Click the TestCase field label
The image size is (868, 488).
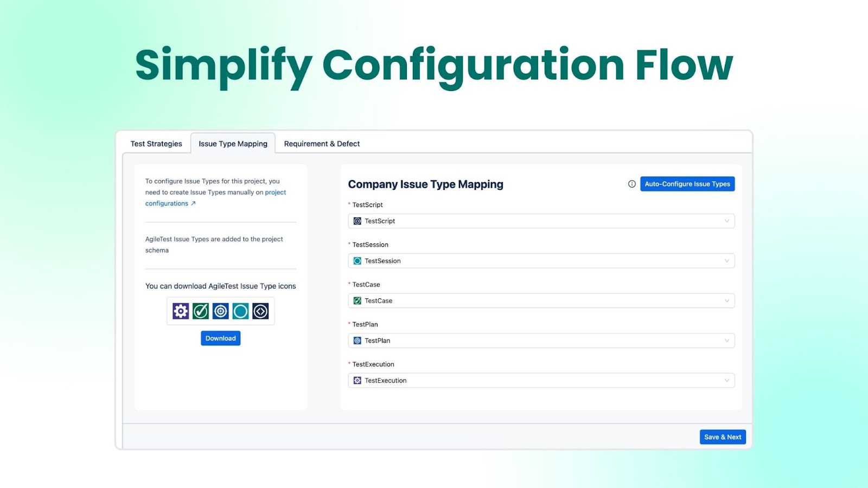coord(366,285)
